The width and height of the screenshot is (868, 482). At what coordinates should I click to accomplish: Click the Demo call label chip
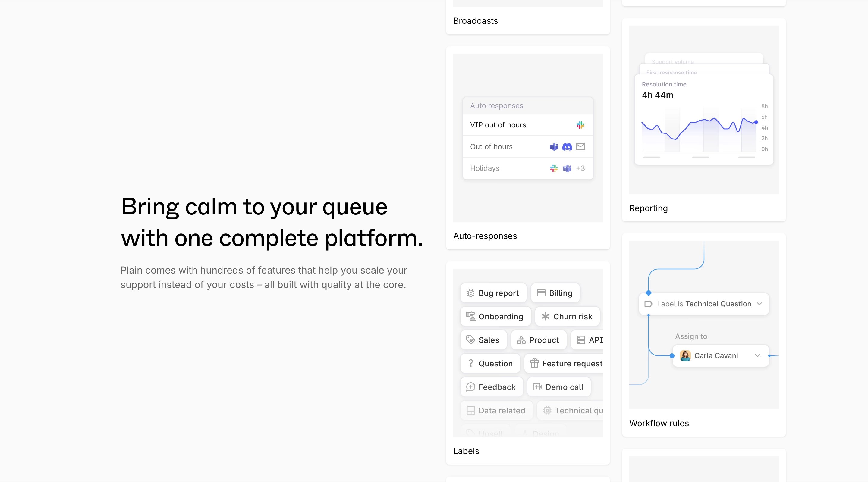point(559,387)
